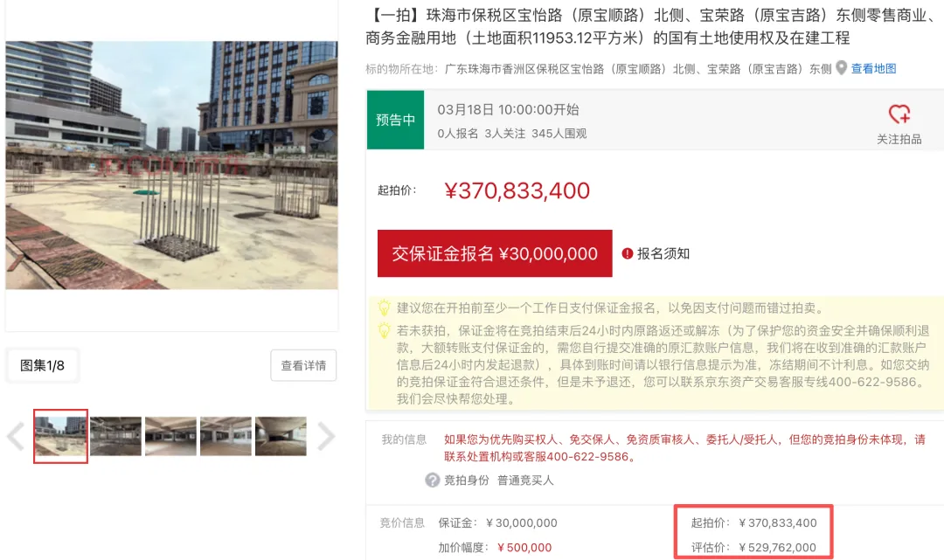Click the map pin location icon
944x560 pixels.
841,68
